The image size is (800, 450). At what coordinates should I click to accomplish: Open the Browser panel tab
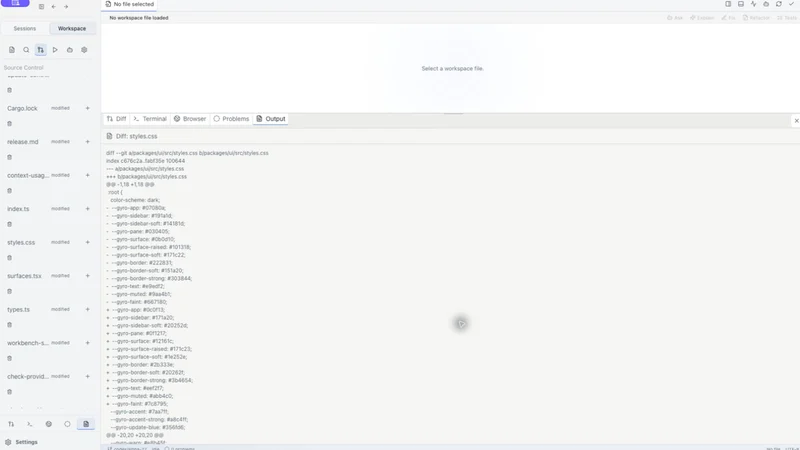190,119
